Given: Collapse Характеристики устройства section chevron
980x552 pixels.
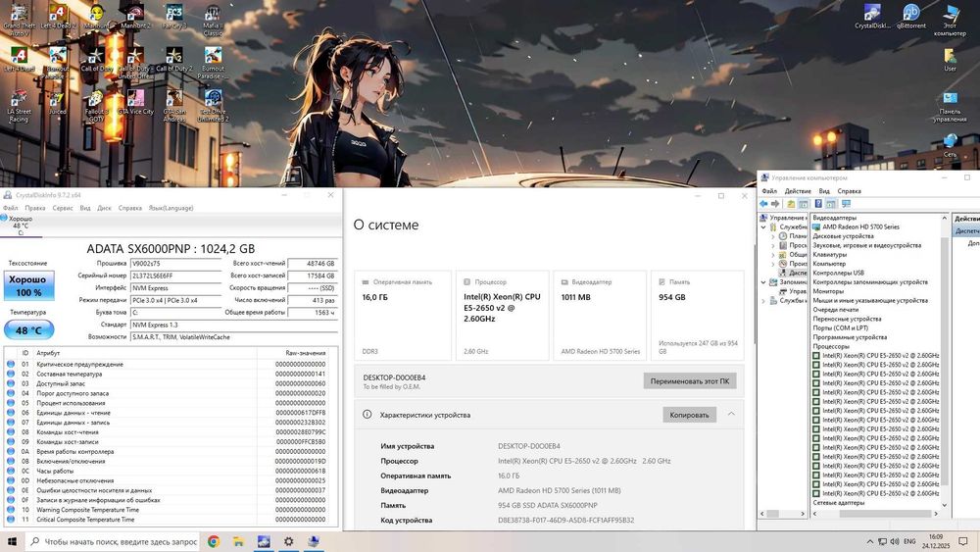Looking at the screenshot, I should click(731, 415).
